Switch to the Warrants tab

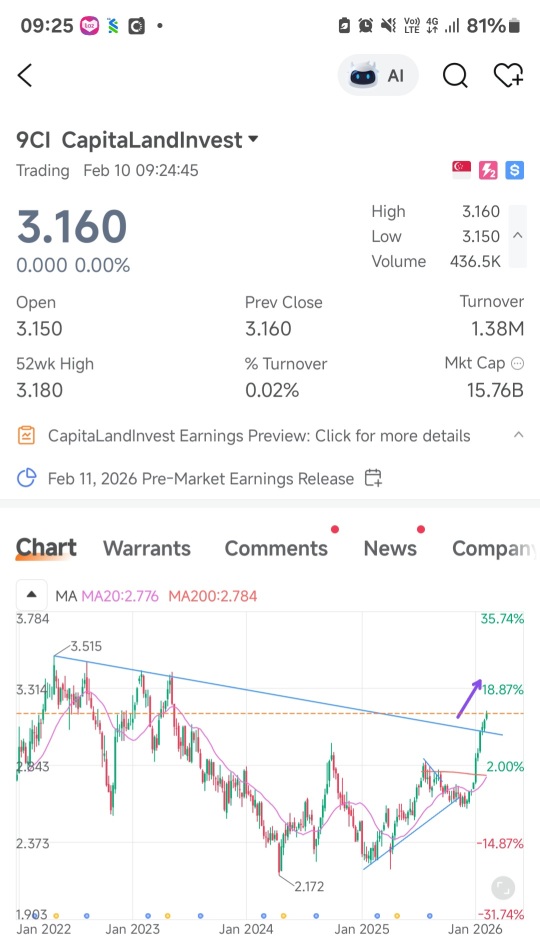[x=147, y=548]
